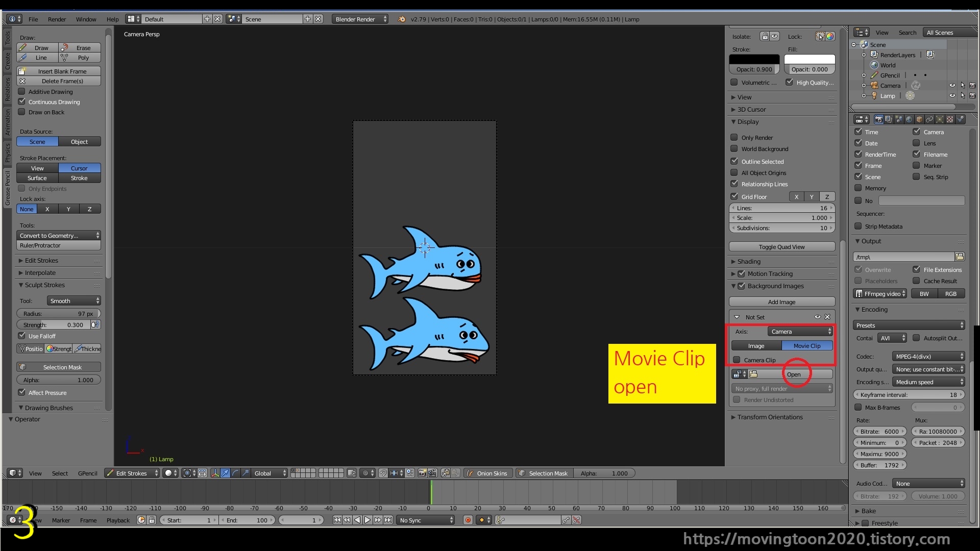Toggle the isolate lock icon

(x=765, y=36)
